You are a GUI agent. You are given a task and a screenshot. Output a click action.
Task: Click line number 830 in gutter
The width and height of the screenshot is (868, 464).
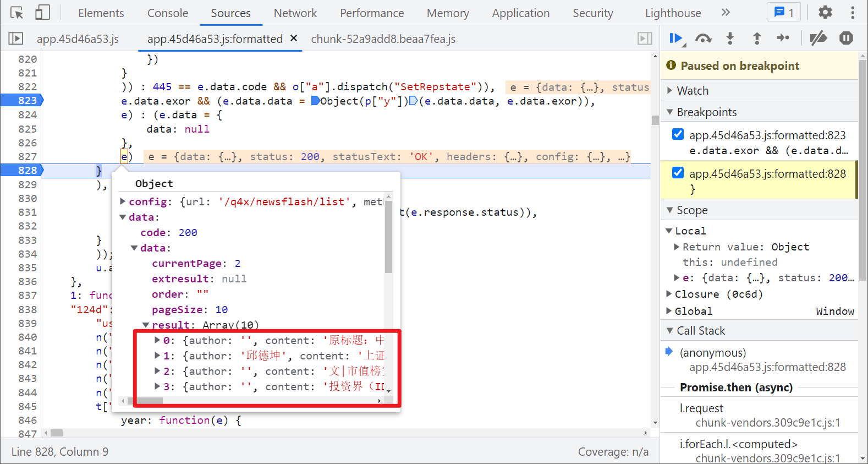click(x=28, y=198)
